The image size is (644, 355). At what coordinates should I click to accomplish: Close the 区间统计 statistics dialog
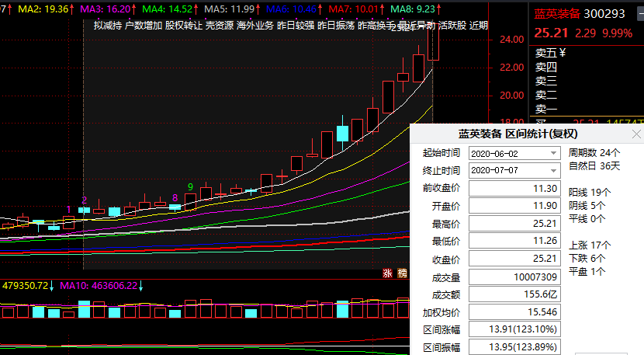(x=636, y=134)
